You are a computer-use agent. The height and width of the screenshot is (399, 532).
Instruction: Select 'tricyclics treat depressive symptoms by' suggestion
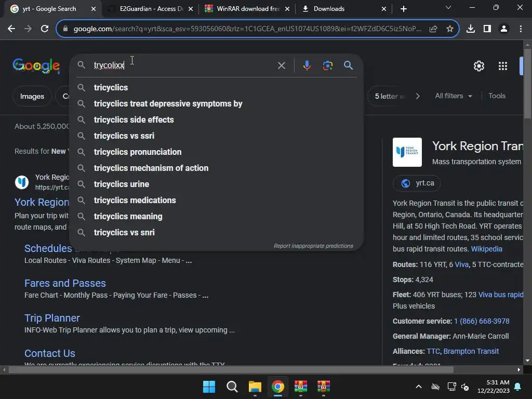click(217, 104)
